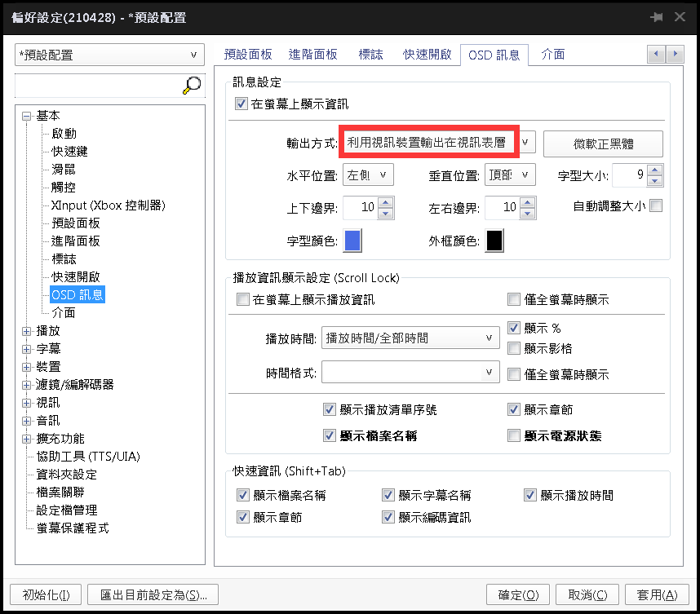This screenshot has height=614, width=700.
Task: Open the 播放時間 dropdown
Action: pos(410,338)
